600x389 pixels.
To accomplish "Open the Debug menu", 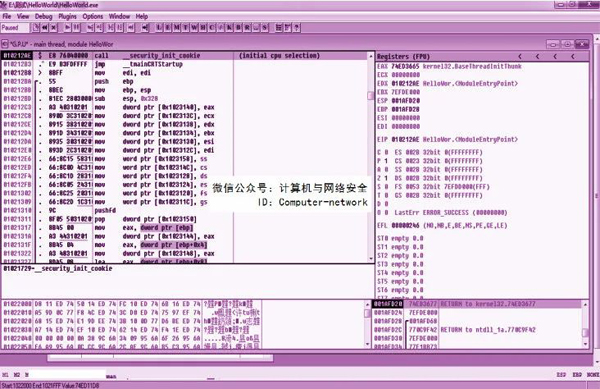I will (x=43, y=16).
